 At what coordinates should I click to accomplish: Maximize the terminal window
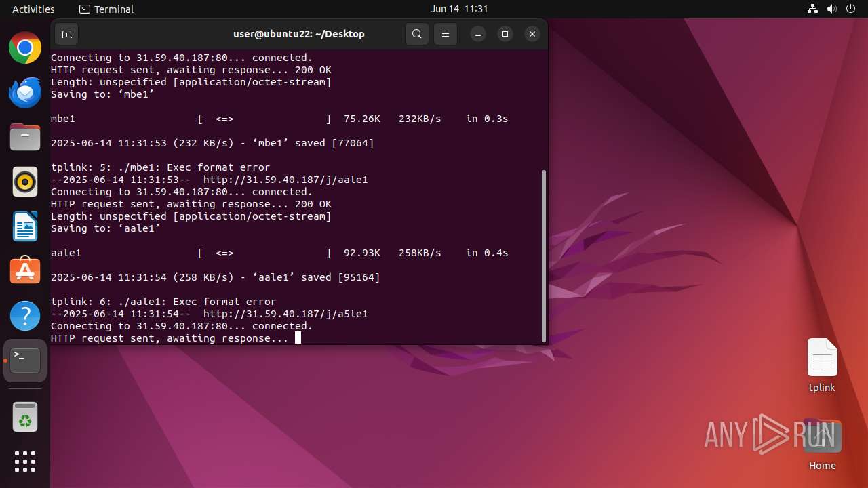[x=505, y=34]
